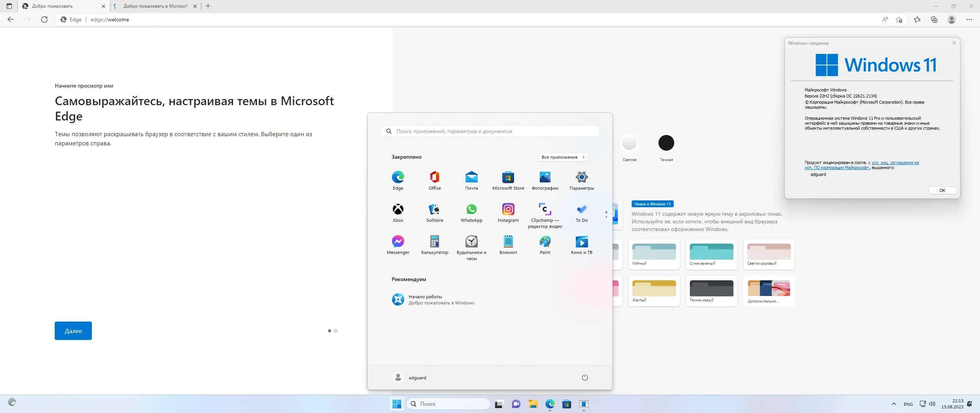Image resolution: width=980 pixels, height=413 pixels.
Task: Expand Все приложения in the Start menu
Action: [563, 157]
